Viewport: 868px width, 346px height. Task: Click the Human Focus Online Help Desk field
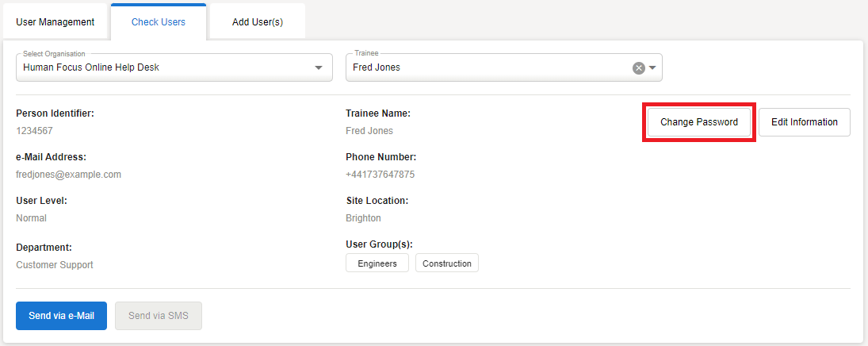tap(159, 68)
